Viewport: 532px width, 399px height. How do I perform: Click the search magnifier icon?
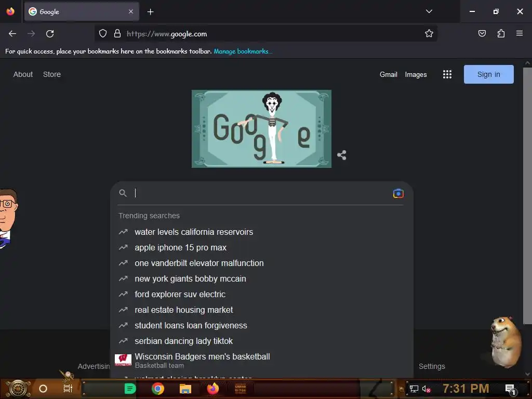pyautogui.click(x=123, y=193)
